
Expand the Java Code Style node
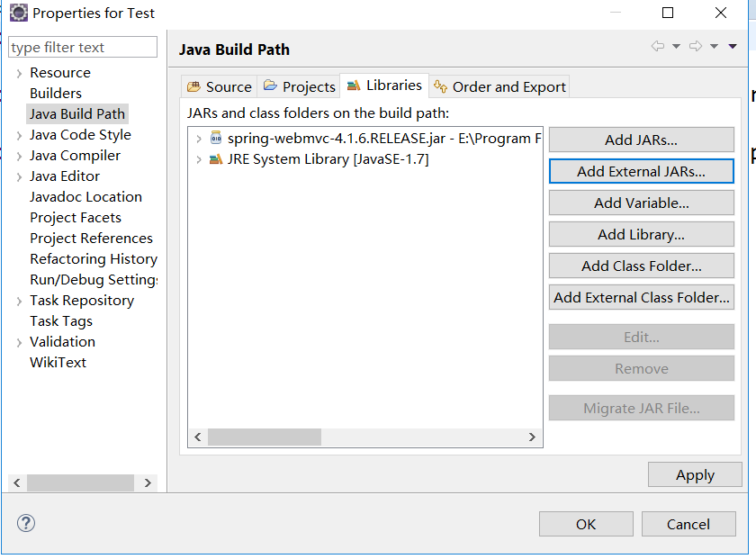19,136
